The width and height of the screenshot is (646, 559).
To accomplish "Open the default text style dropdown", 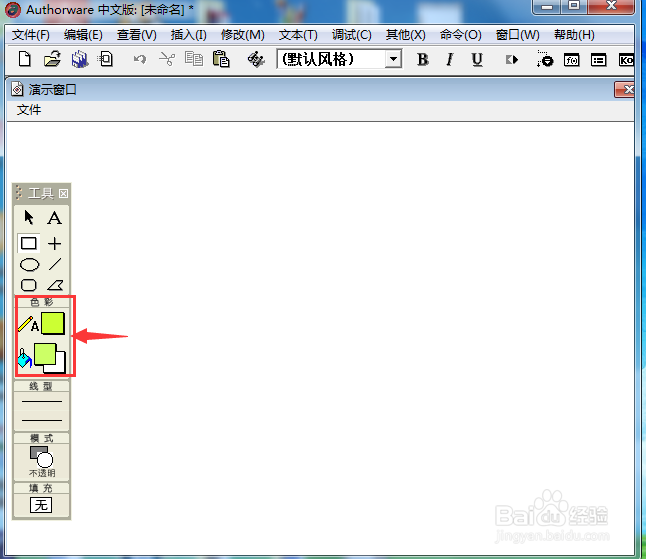I will [393, 59].
